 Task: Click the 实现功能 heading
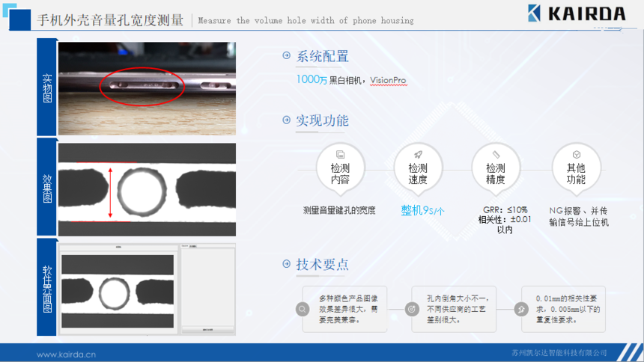(323, 120)
